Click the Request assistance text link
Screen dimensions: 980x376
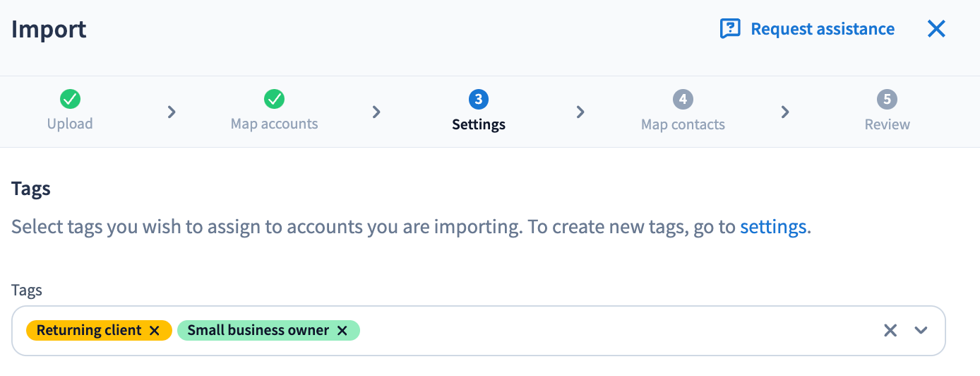(x=823, y=29)
